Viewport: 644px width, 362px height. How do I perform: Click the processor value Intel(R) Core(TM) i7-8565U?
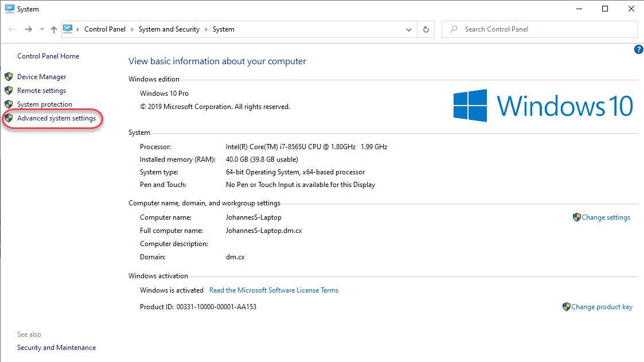[306, 147]
